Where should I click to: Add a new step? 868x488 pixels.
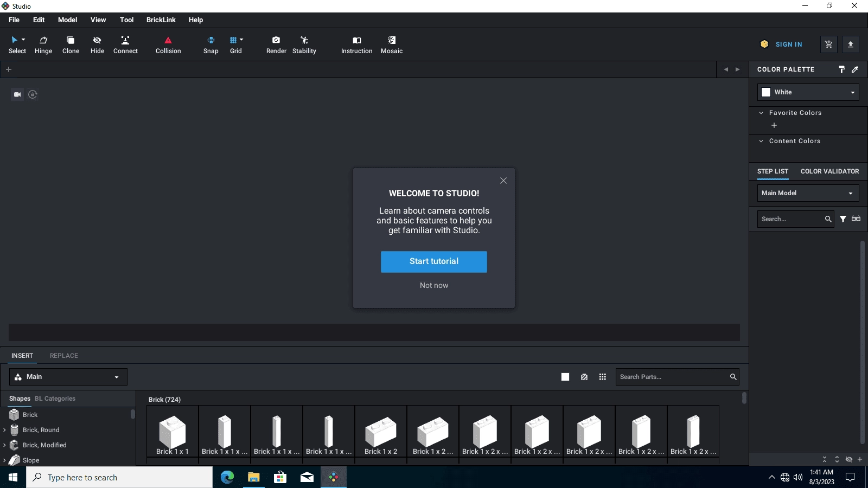860,459
